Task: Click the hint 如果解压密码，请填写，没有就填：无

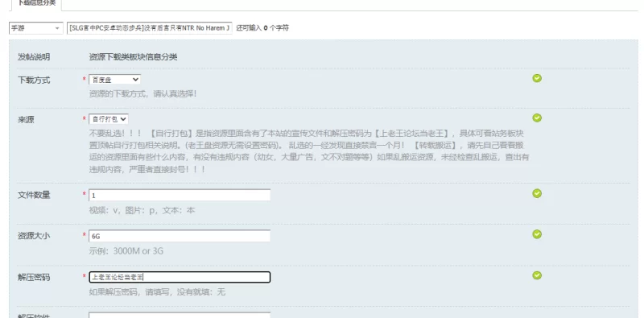Action: click(x=157, y=292)
